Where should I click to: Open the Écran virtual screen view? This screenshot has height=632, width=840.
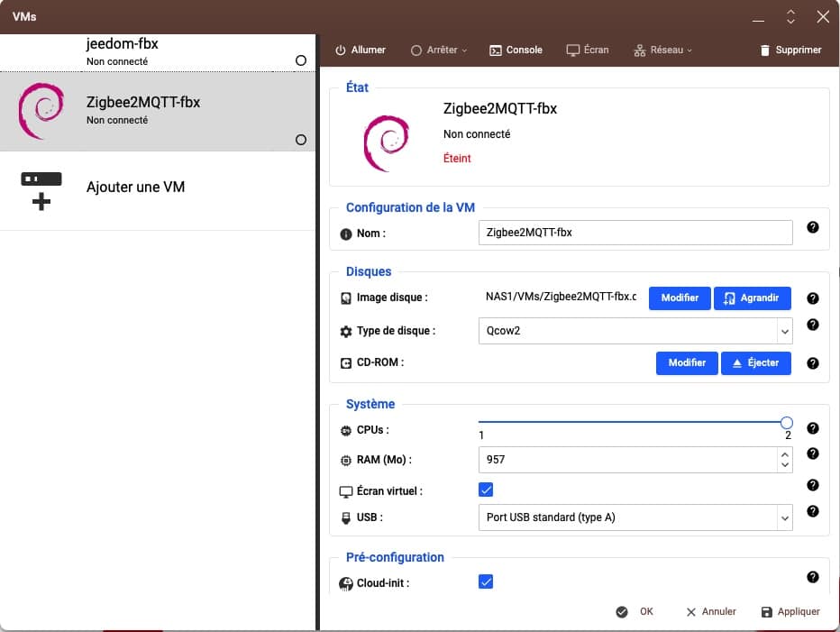coord(588,50)
